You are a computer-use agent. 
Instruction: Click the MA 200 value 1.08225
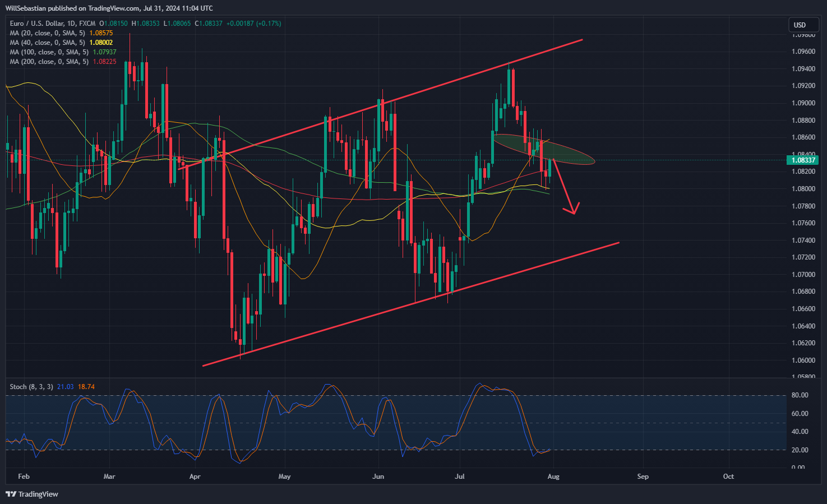(x=104, y=62)
